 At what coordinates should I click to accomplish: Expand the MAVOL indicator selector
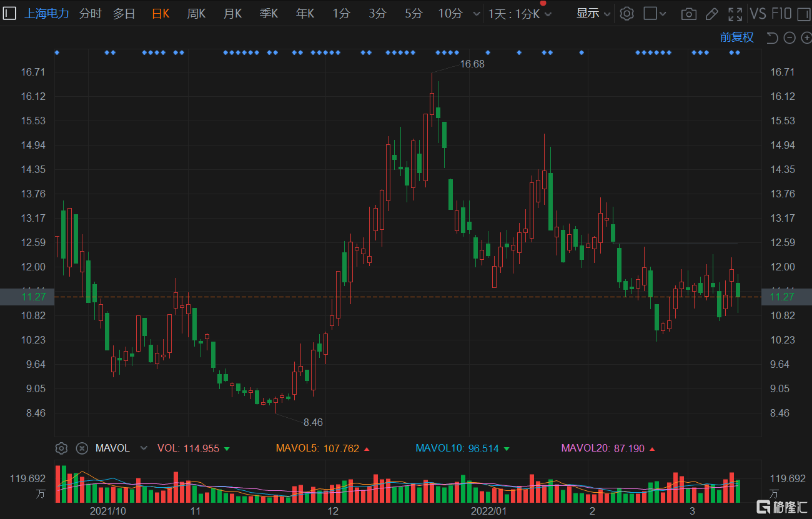[x=144, y=448]
